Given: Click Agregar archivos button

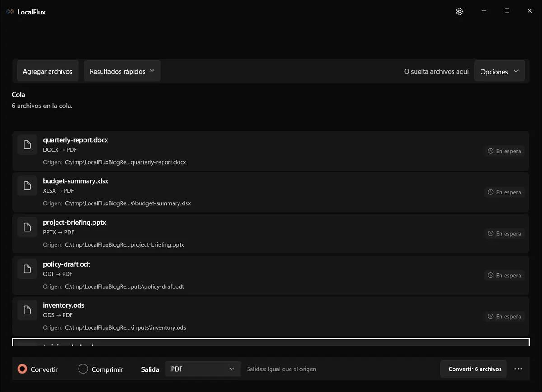Looking at the screenshot, I should tap(47, 71).
